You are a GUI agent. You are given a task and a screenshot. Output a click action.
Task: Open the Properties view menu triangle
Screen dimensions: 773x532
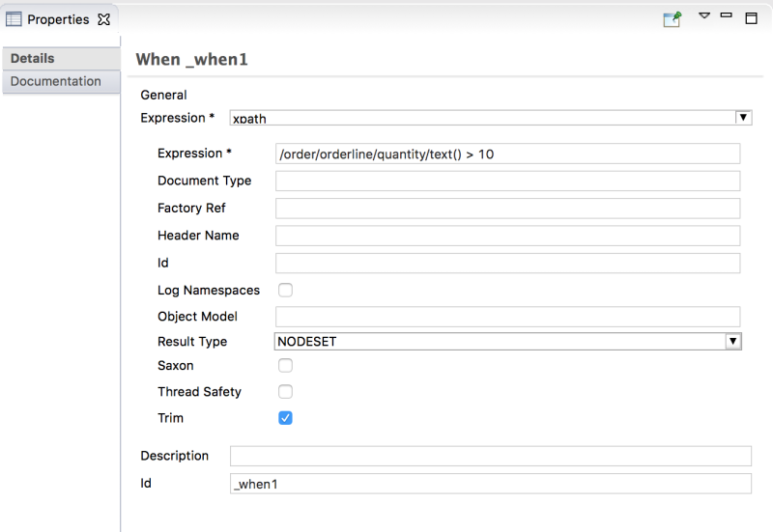[x=704, y=16]
